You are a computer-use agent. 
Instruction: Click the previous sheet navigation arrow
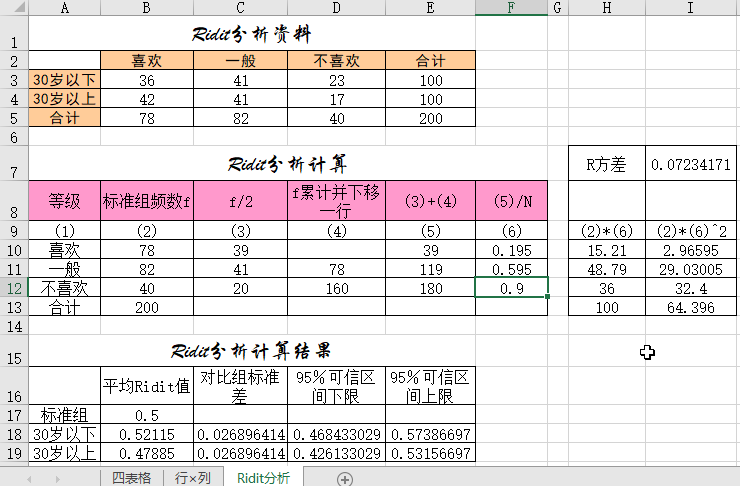[30, 479]
